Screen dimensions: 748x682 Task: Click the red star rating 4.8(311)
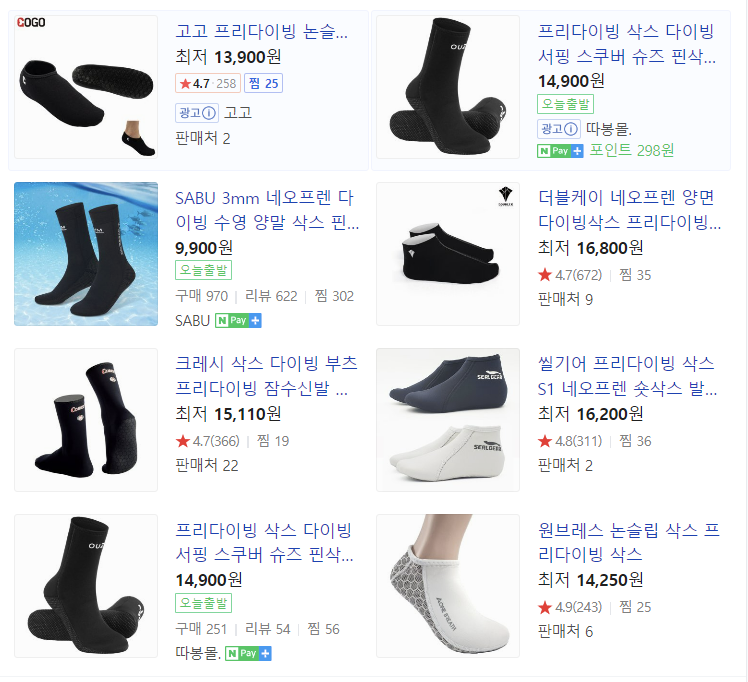pyautogui.click(x=570, y=441)
